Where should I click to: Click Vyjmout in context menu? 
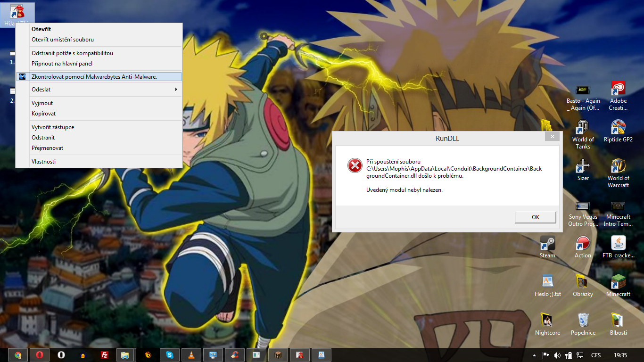[x=99, y=103]
